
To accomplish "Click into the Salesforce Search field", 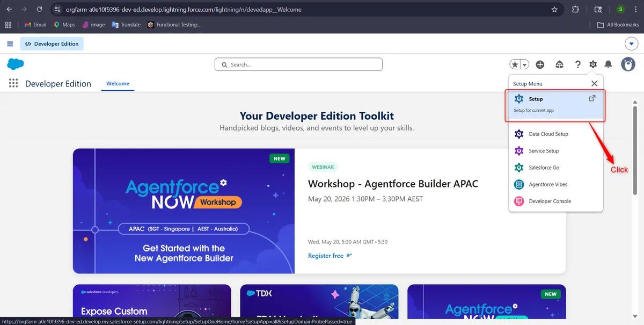I will [x=298, y=64].
